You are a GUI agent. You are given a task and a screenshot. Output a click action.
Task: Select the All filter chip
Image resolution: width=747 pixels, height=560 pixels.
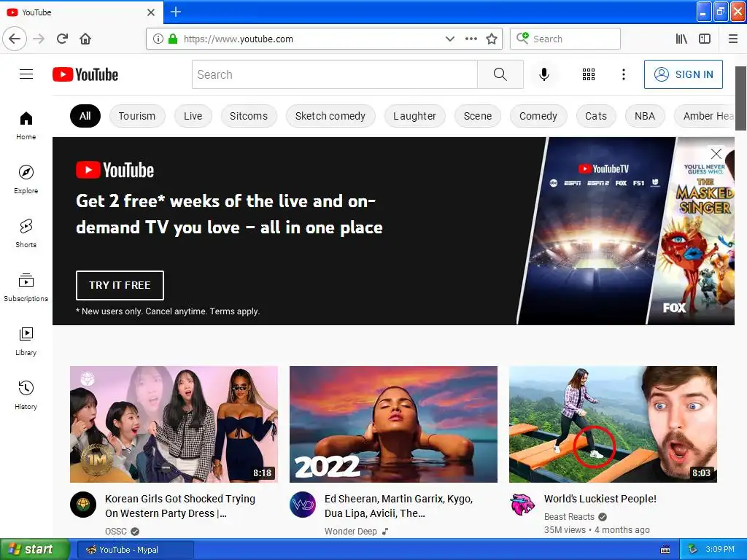point(85,116)
